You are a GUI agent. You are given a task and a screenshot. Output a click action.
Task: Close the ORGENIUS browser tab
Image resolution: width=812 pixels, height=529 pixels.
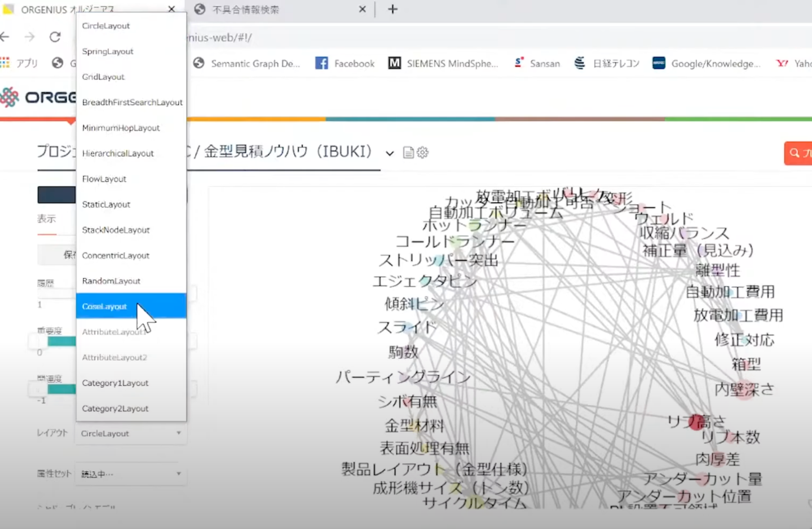(171, 9)
